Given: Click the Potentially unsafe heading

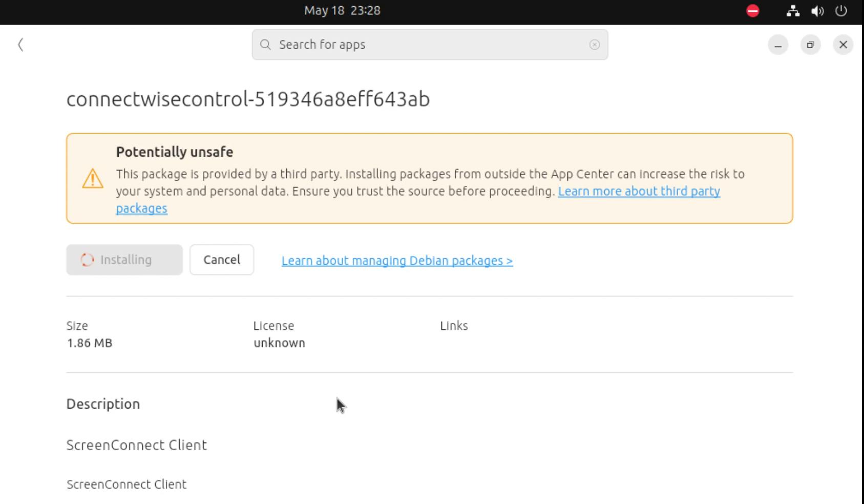Looking at the screenshot, I should coord(175,152).
